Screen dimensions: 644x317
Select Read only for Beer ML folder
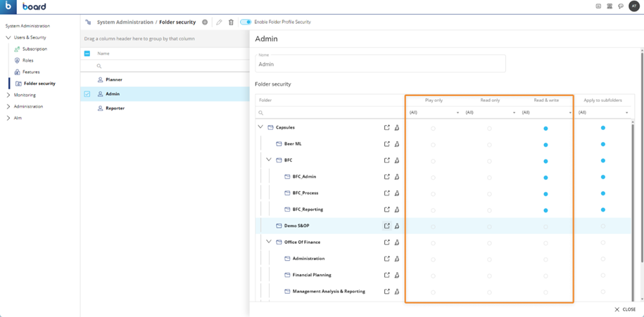pos(489,145)
